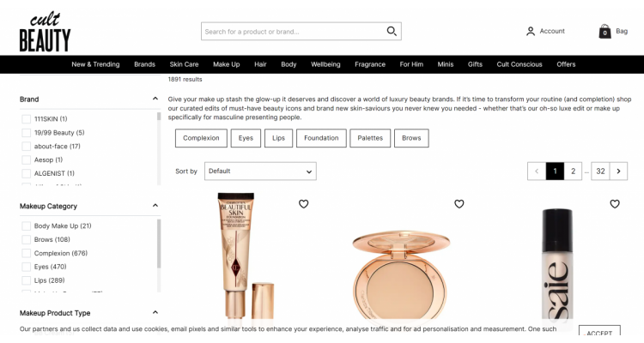Click the Lips quick filter button

pyautogui.click(x=278, y=138)
